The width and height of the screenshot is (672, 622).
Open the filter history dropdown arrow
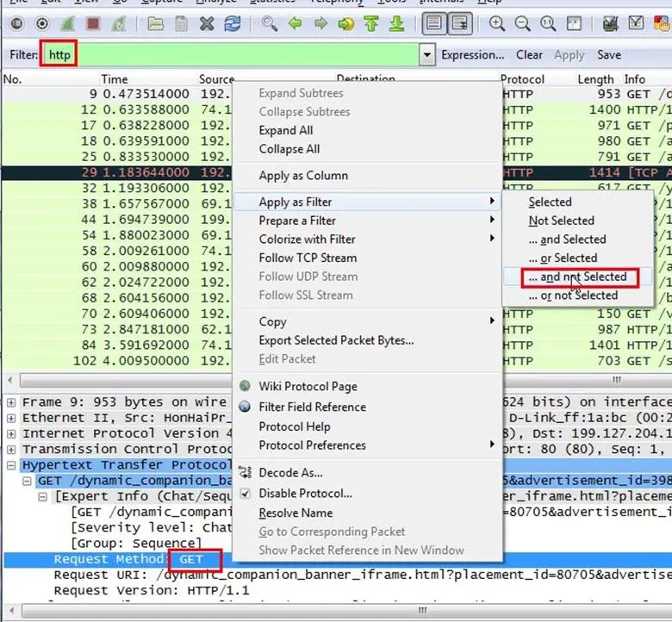(x=427, y=55)
